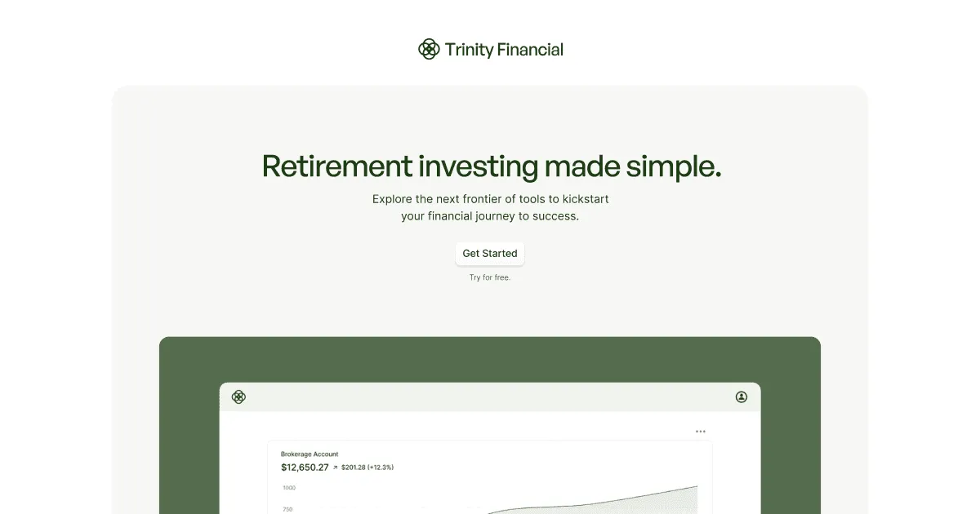The width and height of the screenshot is (980, 514).
Task: Click the Brokerage Account label
Action: click(310, 454)
